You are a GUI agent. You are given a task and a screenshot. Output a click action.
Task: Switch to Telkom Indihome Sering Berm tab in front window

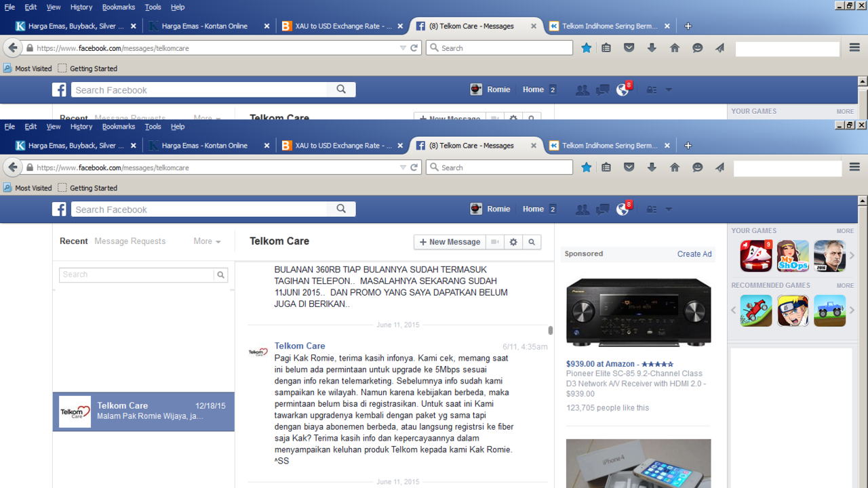coord(610,146)
